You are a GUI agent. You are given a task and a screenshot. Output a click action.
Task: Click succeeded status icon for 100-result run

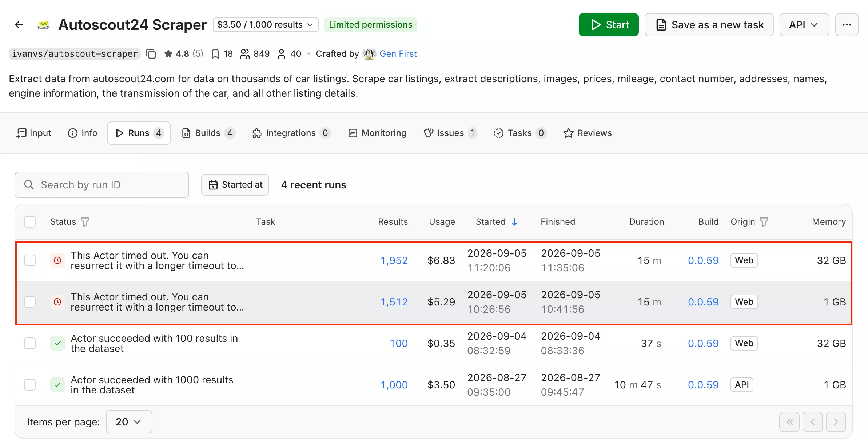pos(57,343)
